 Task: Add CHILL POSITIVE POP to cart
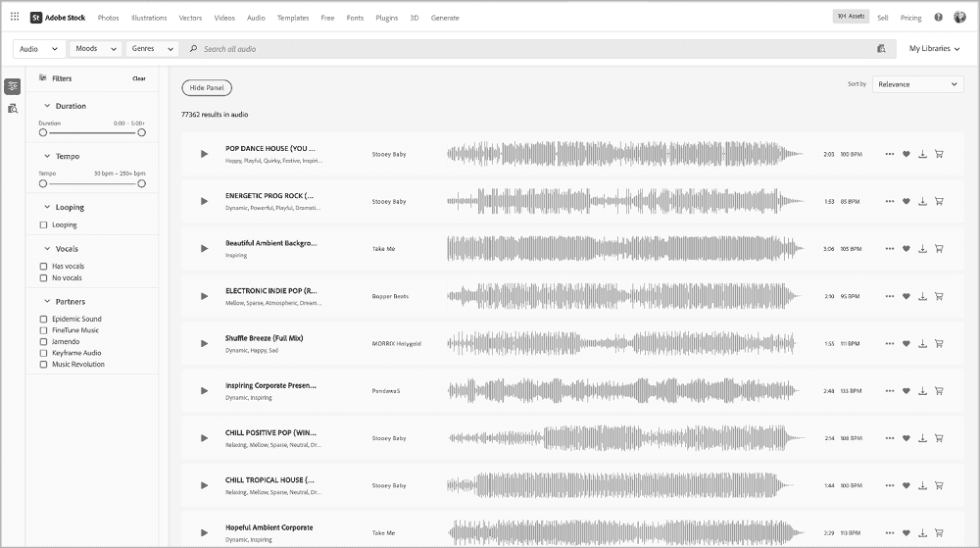point(939,438)
